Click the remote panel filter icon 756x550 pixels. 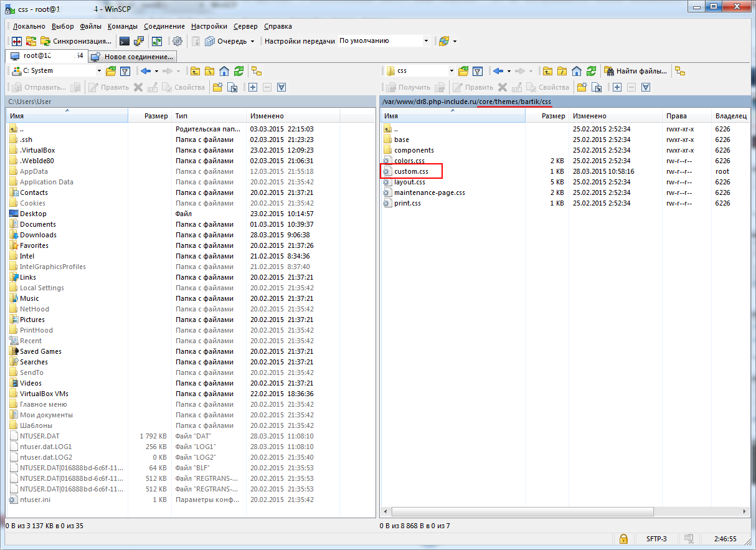pos(478,71)
